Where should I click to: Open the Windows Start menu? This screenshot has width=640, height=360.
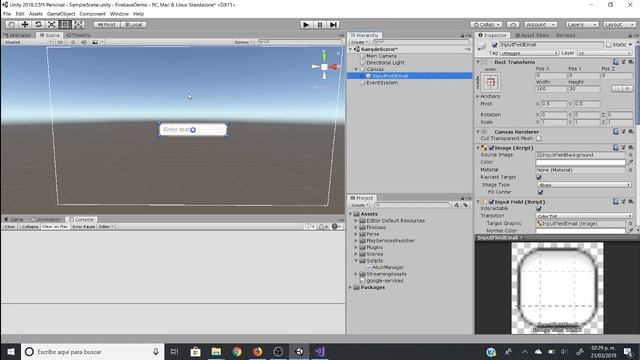pyautogui.click(x=11, y=351)
